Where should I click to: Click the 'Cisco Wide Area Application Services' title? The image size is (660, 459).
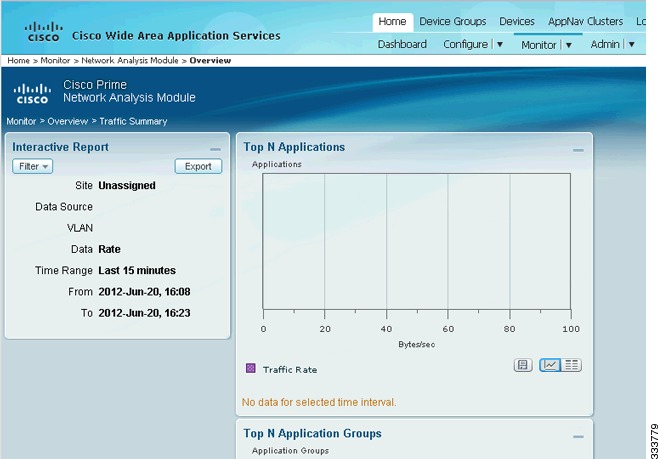176,36
